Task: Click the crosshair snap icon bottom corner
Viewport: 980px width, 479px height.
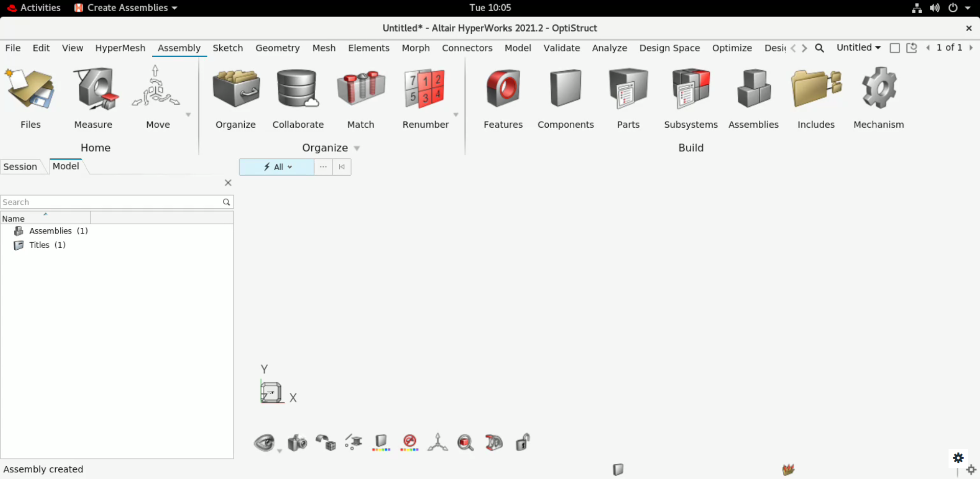Action: pos(971,469)
